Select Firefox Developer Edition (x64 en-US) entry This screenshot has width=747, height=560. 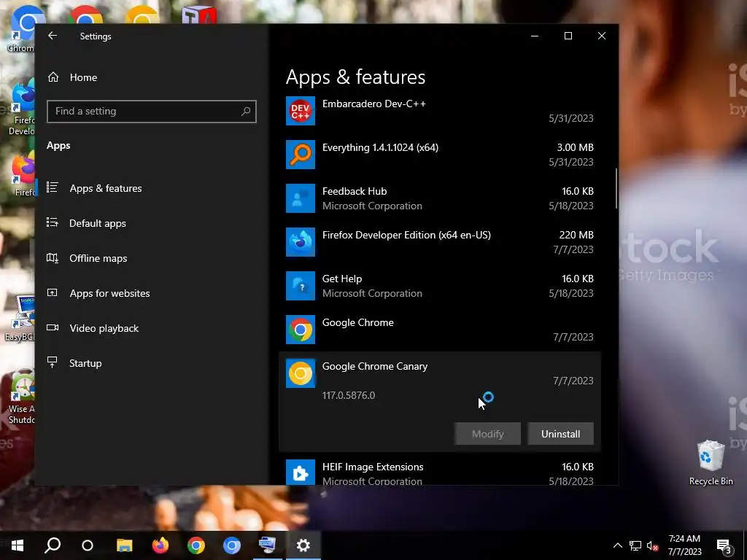tap(440, 242)
